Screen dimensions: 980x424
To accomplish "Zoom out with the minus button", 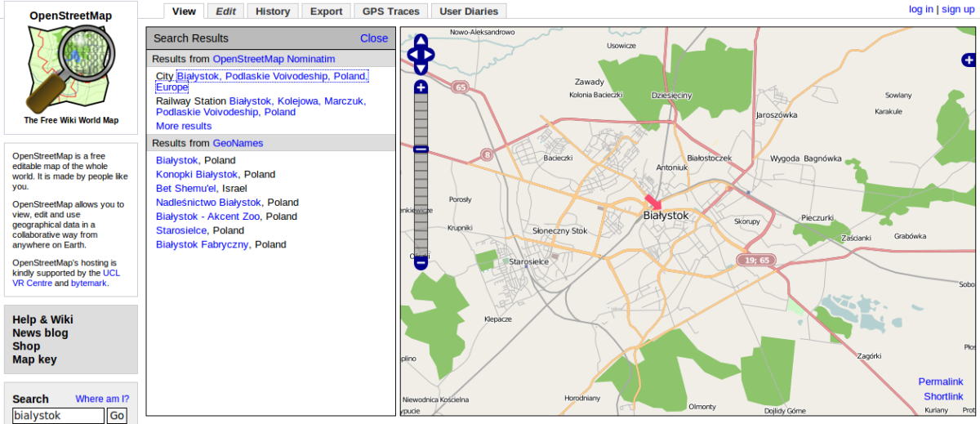I will [421, 263].
